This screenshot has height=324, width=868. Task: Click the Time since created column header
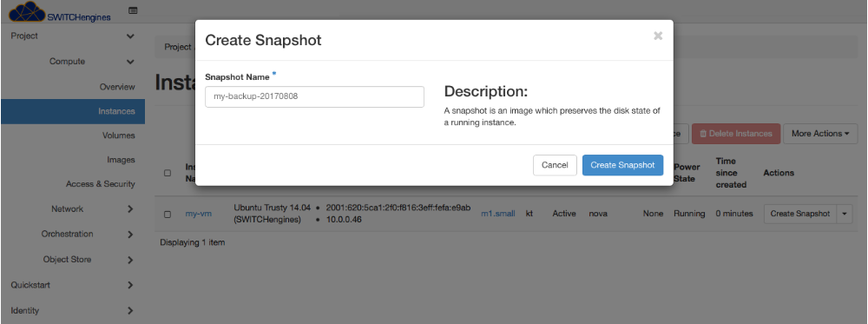coord(731,173)
